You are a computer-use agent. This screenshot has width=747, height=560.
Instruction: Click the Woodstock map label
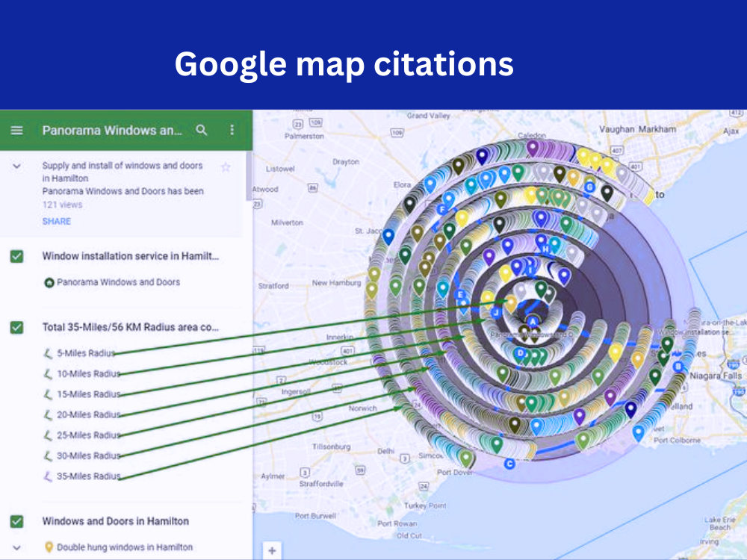[x=328, y=362]
